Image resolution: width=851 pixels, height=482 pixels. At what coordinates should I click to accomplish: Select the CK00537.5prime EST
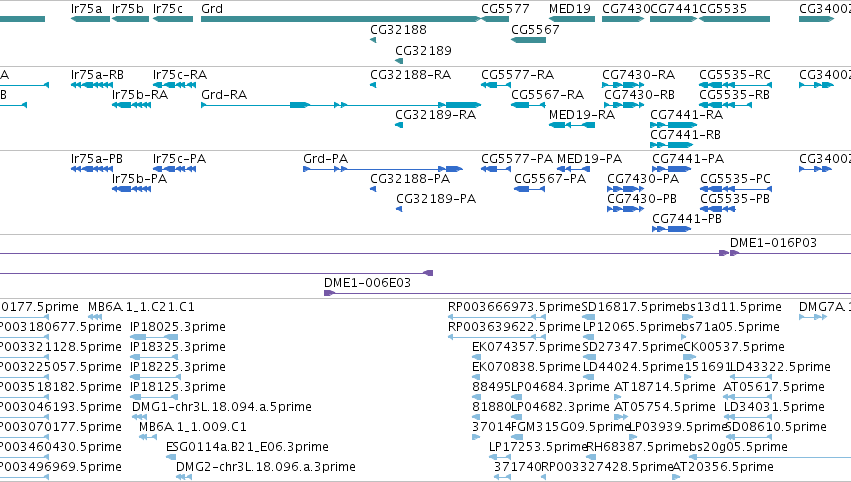(x=689, y=357)
